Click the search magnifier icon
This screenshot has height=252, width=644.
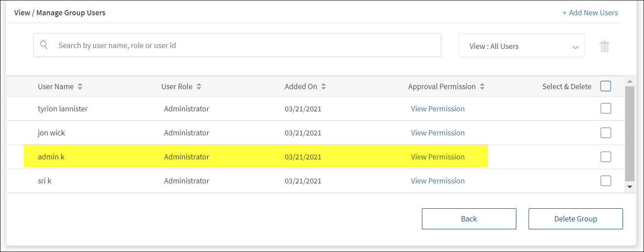click(x=44, y=45)
